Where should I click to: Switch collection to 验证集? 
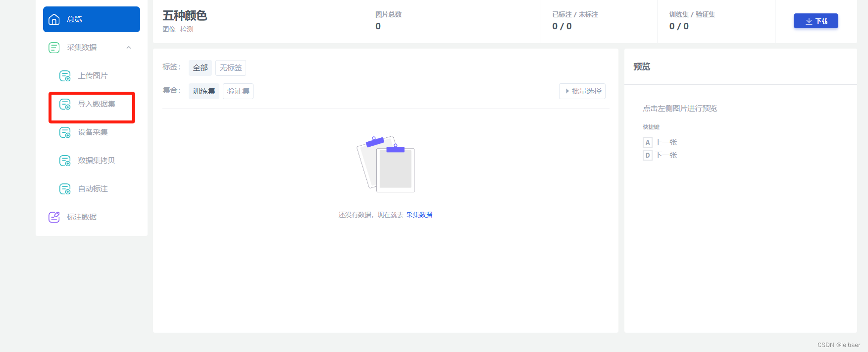coord(238,91)
